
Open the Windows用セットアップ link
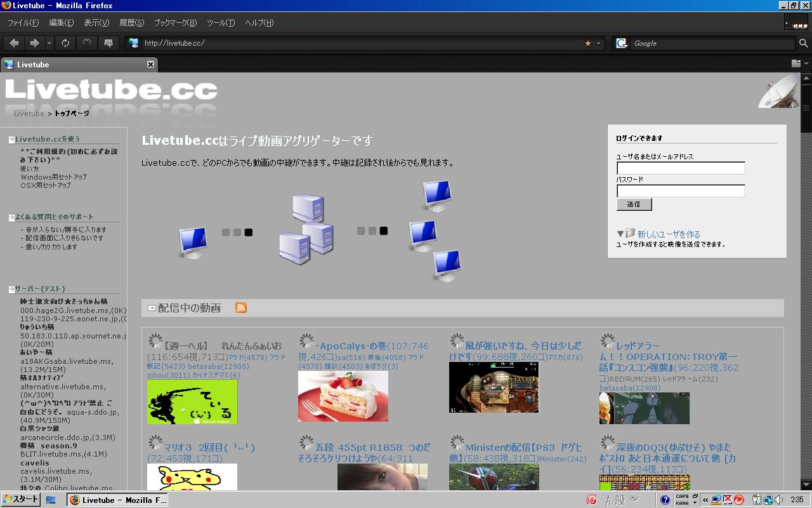tap(53, 177)
